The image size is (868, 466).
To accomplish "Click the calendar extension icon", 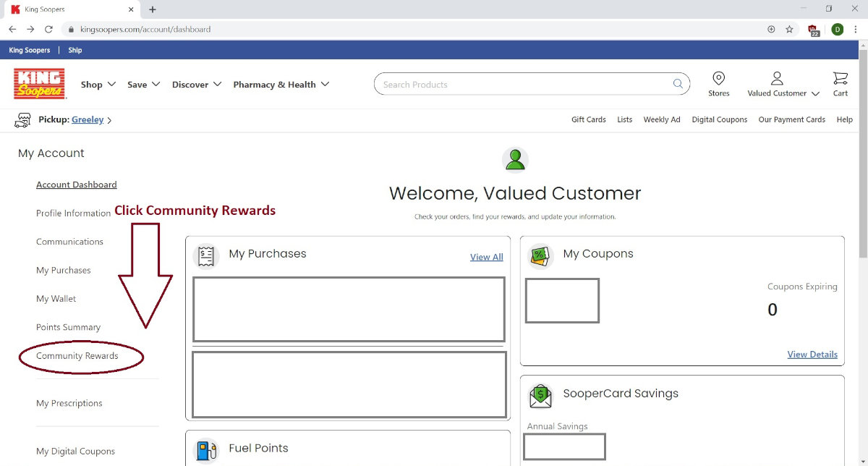I will 814,30.
